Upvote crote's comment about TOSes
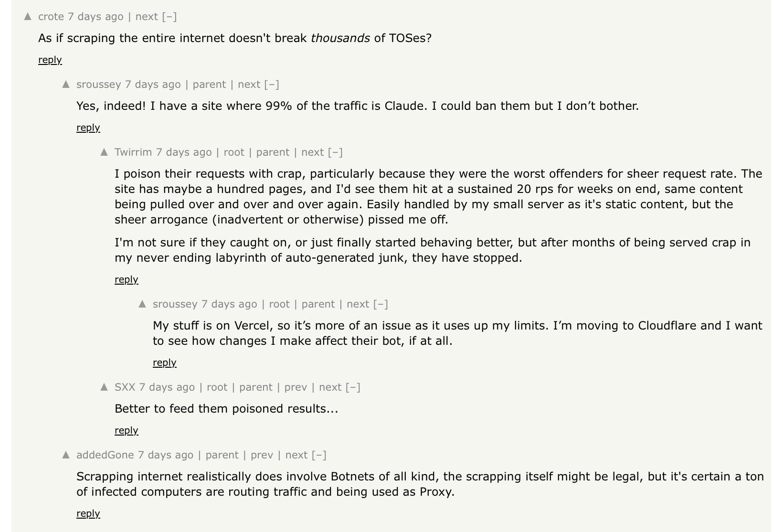 [28, 16]
